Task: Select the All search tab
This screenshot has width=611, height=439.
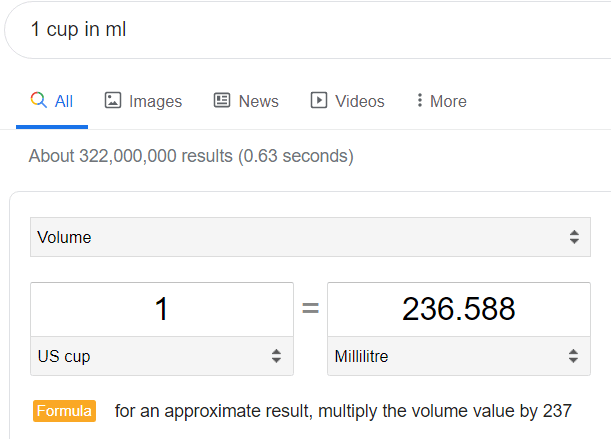Action: tap(52, 101)
